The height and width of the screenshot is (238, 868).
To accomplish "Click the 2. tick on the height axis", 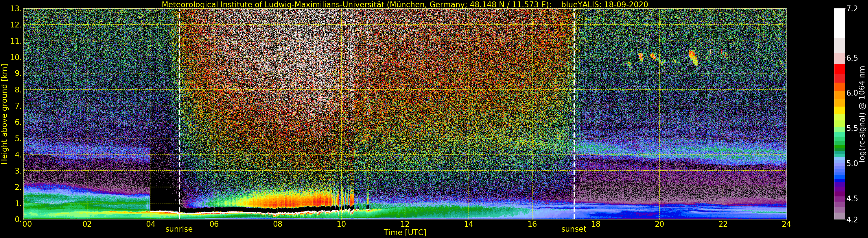I will 18,187.
